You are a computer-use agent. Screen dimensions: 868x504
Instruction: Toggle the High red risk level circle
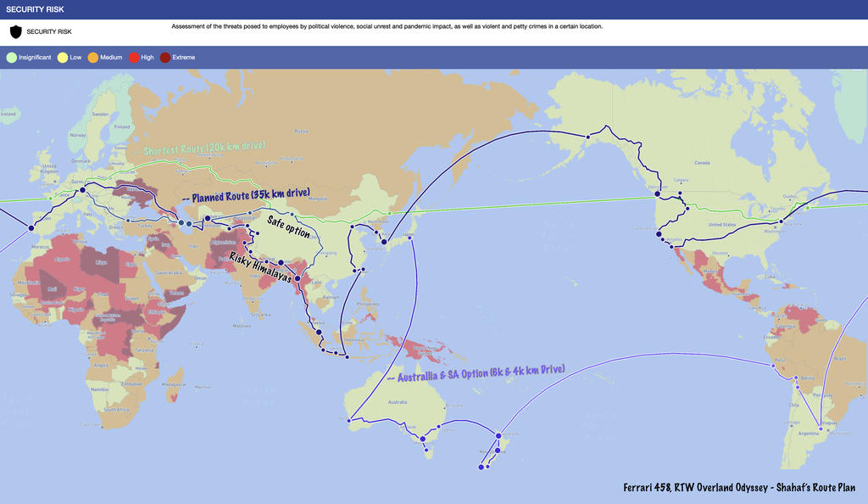click(x=133, y=58)
